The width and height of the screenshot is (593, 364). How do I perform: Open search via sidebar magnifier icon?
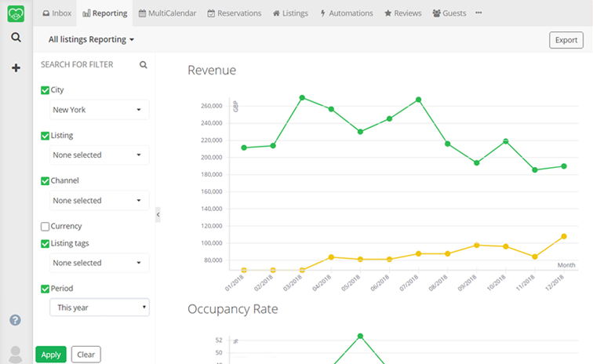[x=16, y=38]
